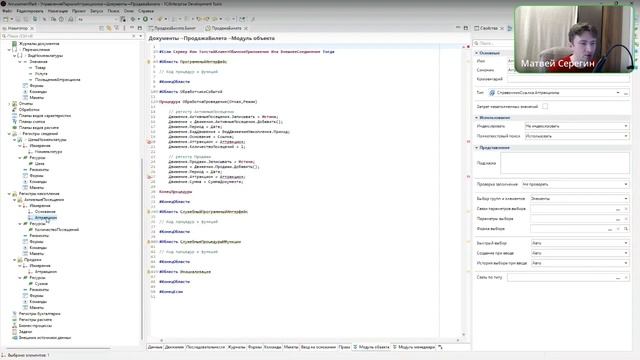Image resolution: width=640 pixels, height=360 pixels.
Task: Open the Движения bottom tab
Action: click(x=174, y=347)
